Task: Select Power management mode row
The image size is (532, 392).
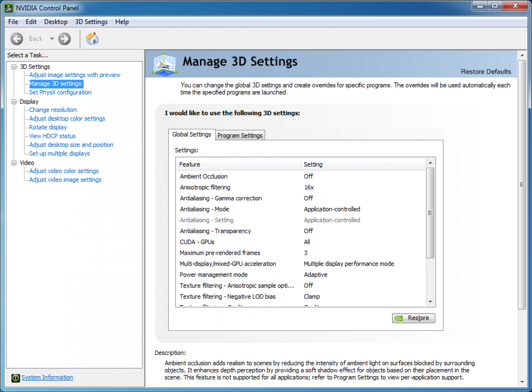Action: pyautogui.click(x=301, y=275)
